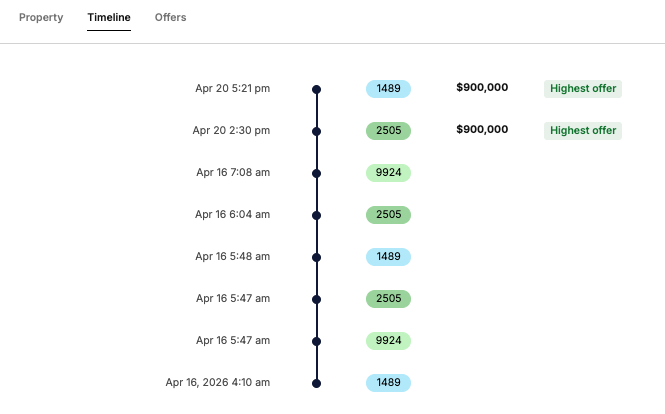Click the $900,000 amount at Apr 20 5:21 pm

482,88
